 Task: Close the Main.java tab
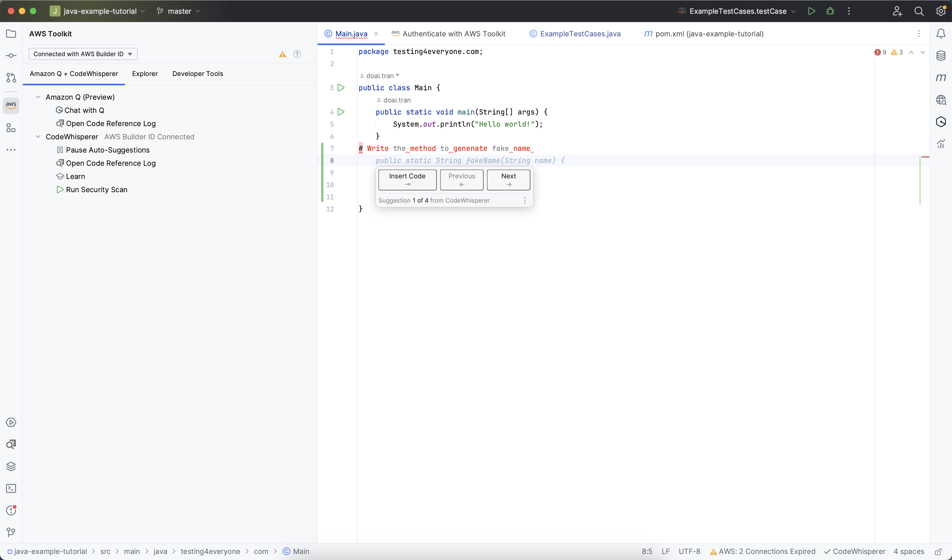tap(376, 34)
